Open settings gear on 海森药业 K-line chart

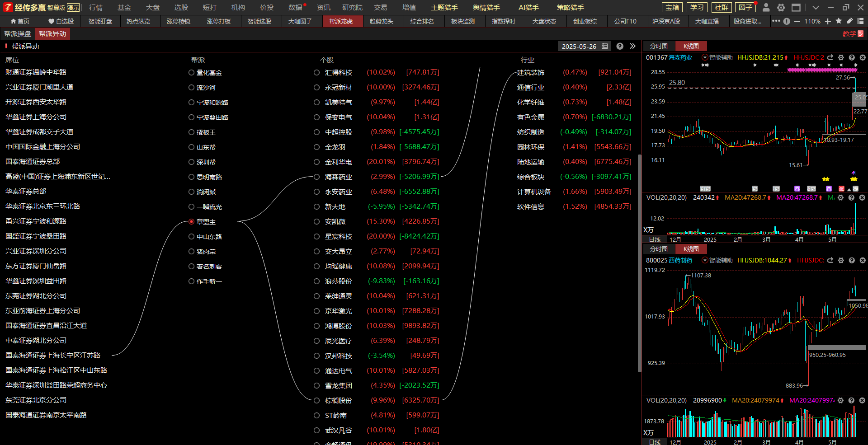click(841, 57)
